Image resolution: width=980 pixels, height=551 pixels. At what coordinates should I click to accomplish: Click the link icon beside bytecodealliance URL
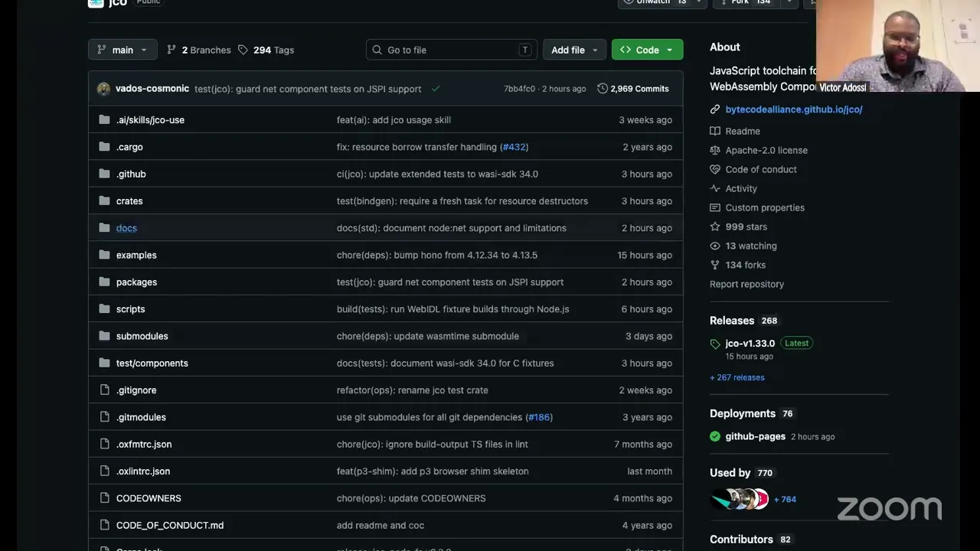[x=715, y=109]
